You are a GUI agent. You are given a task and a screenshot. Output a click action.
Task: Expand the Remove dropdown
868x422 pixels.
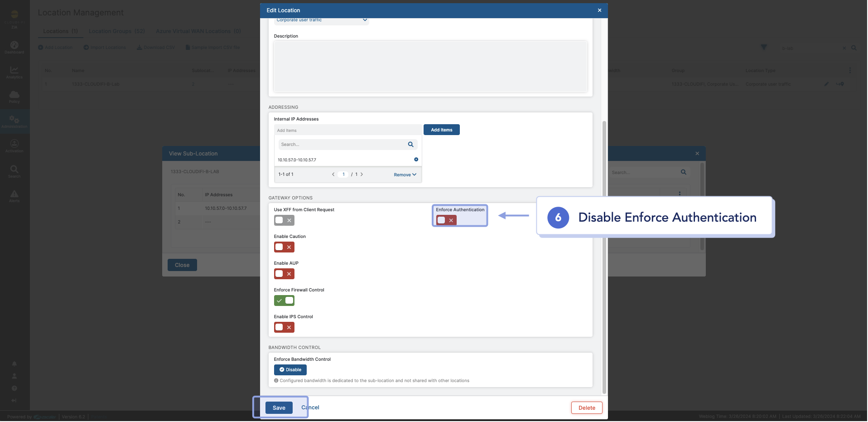coord(405,175)
